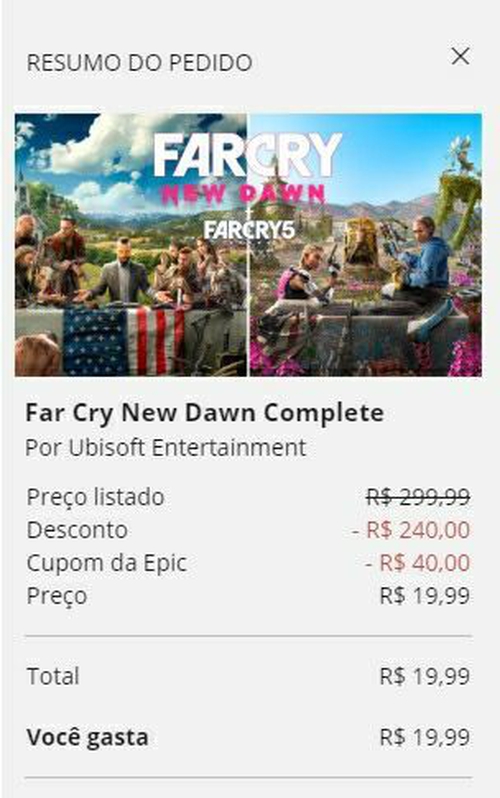Click the Desconto label
Image resolution: width=500 pixels, height=798 pixels.
[77, 530]
